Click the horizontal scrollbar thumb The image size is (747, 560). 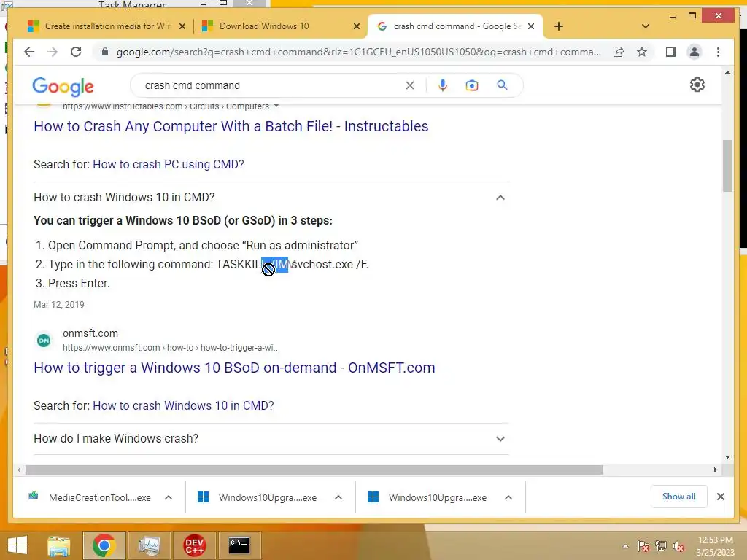pyautogui.click(x=314, y=470)
